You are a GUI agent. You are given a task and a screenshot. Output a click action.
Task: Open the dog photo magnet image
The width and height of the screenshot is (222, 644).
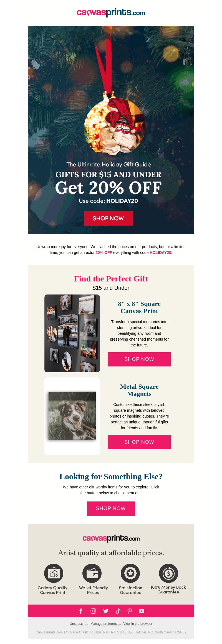point(72,416)
